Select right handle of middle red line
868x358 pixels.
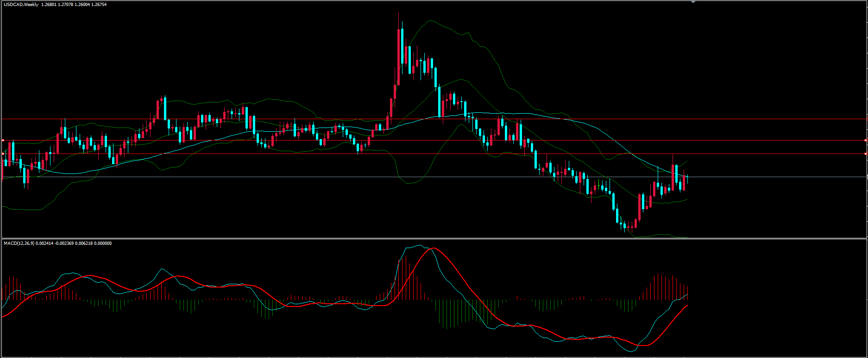pos(866,140)
